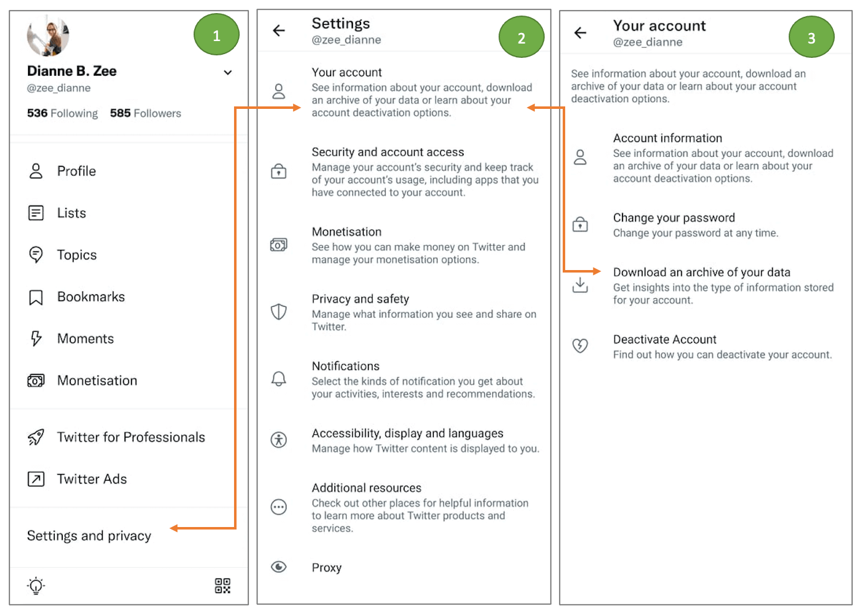Expand the account switcher chevron
Viewport: 864px width, 616px height.
point(228,72)
